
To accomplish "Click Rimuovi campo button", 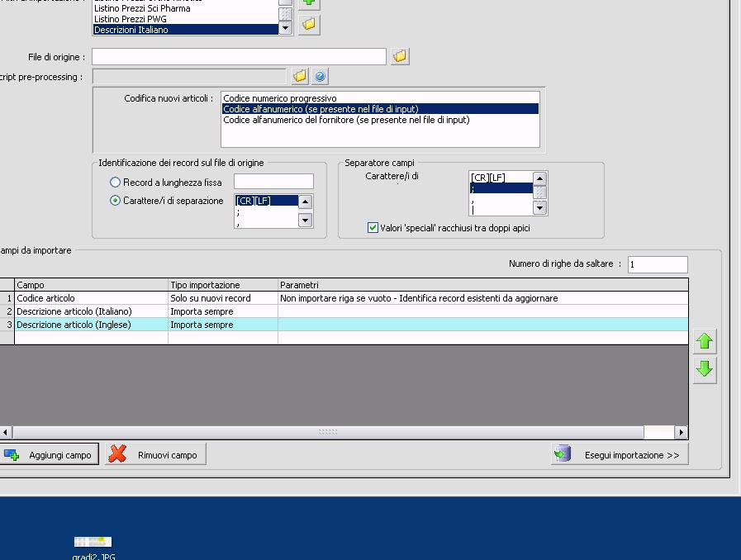I will (155, 454).
